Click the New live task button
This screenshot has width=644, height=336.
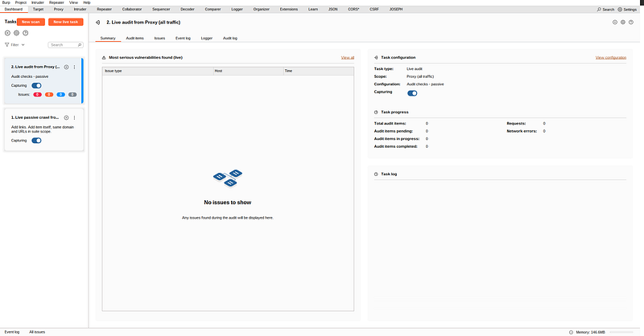[66, 22]
